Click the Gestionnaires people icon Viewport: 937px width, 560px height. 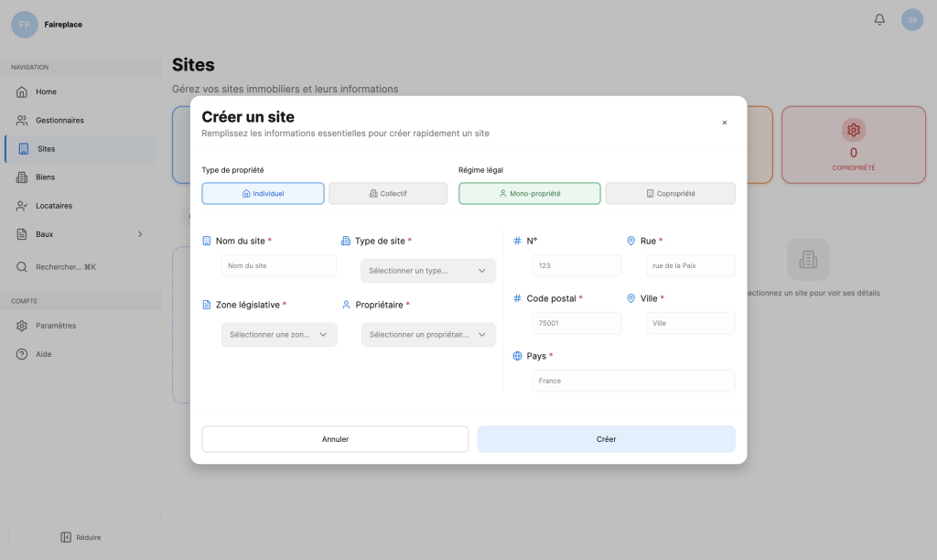click(22, 120)
